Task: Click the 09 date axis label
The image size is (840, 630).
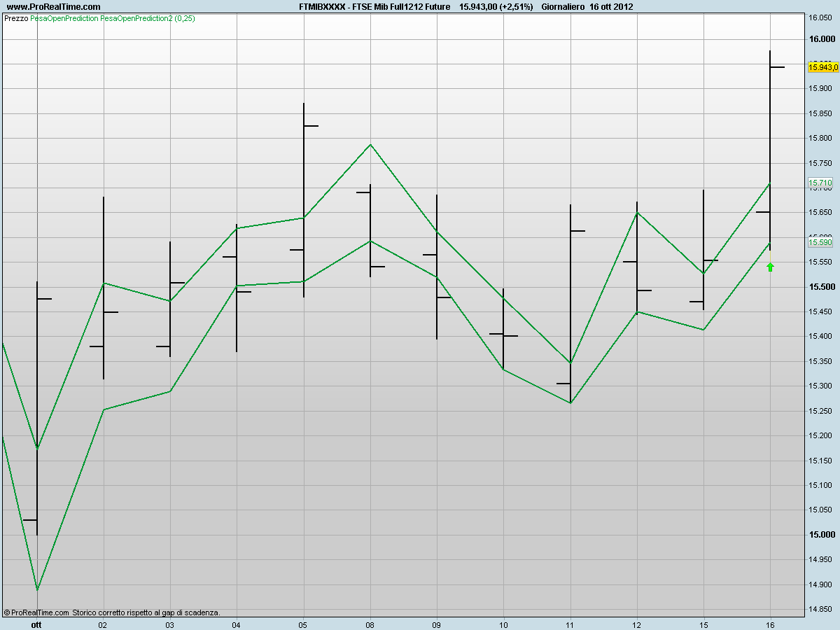Action: tap(437, 624)
